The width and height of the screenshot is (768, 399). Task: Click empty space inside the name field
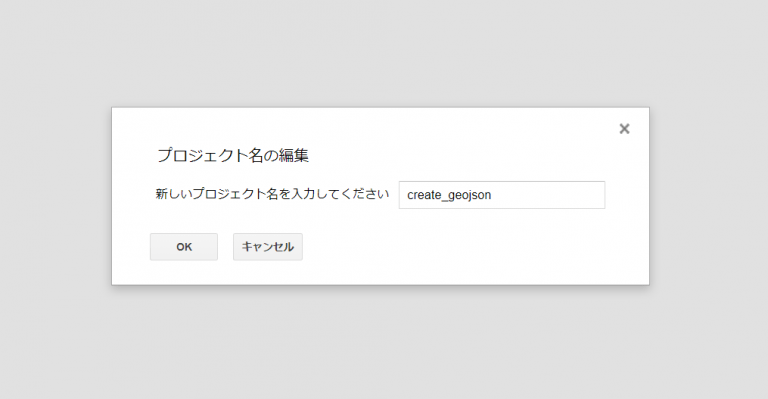pos(549,195)
